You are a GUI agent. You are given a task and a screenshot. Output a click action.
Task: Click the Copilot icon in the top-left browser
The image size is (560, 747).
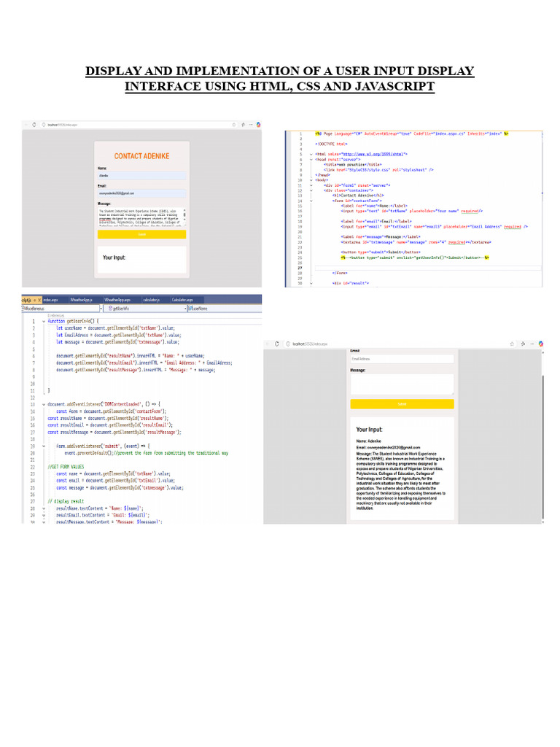click(259, 125)
